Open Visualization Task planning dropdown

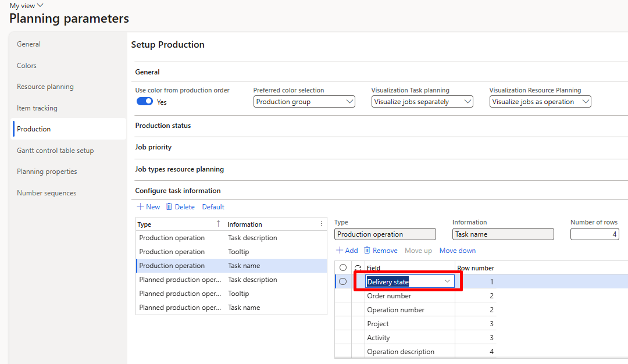coord(422,102)
